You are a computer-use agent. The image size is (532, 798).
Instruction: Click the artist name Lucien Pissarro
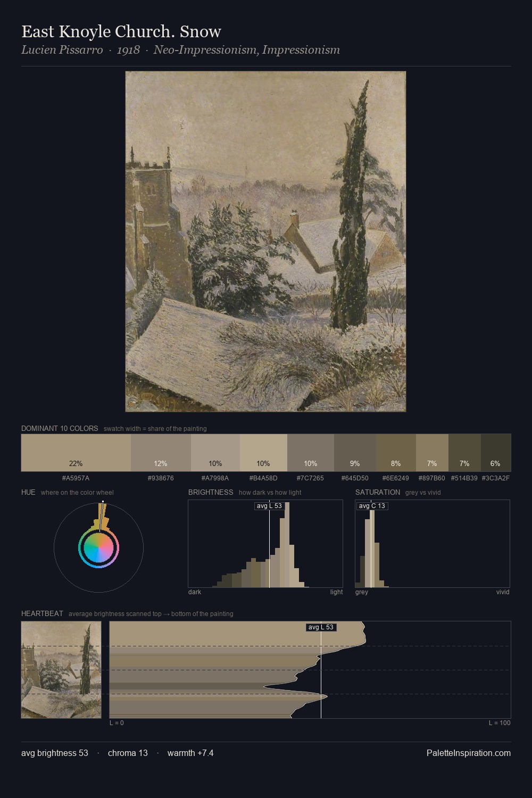coord(62,50)
